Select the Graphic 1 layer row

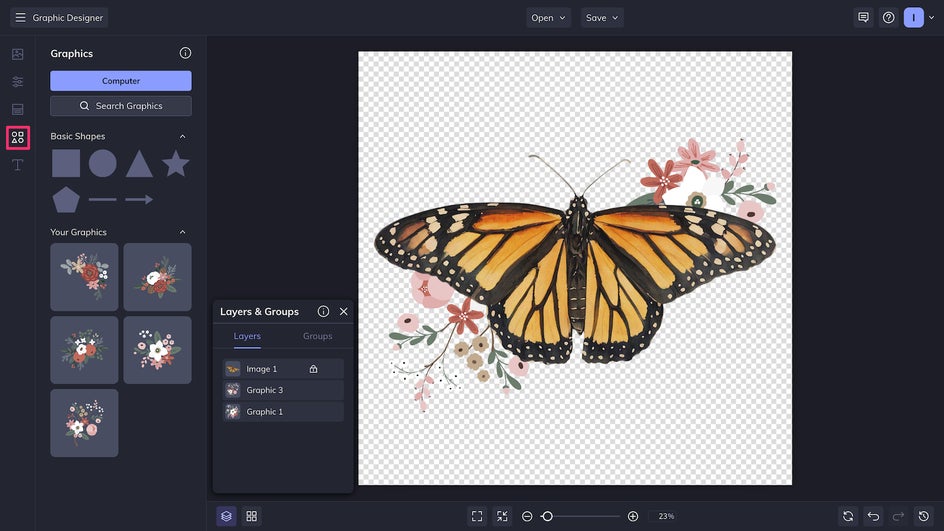tap(283, 412)
